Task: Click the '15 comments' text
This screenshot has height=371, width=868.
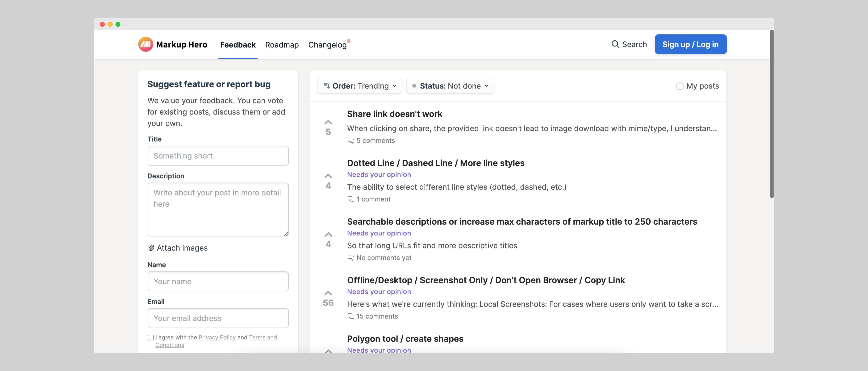Action: pyautogui.click(x=377, y=316)
